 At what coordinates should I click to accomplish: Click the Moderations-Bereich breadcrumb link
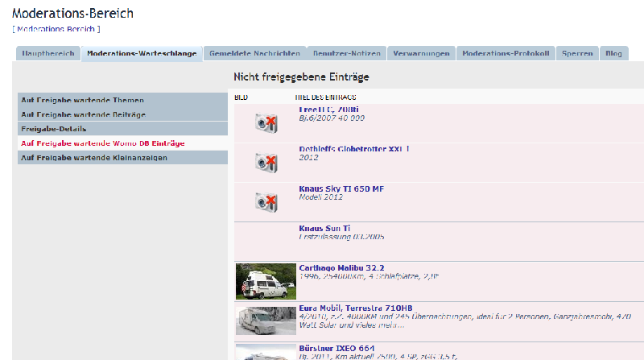(56, 29)
